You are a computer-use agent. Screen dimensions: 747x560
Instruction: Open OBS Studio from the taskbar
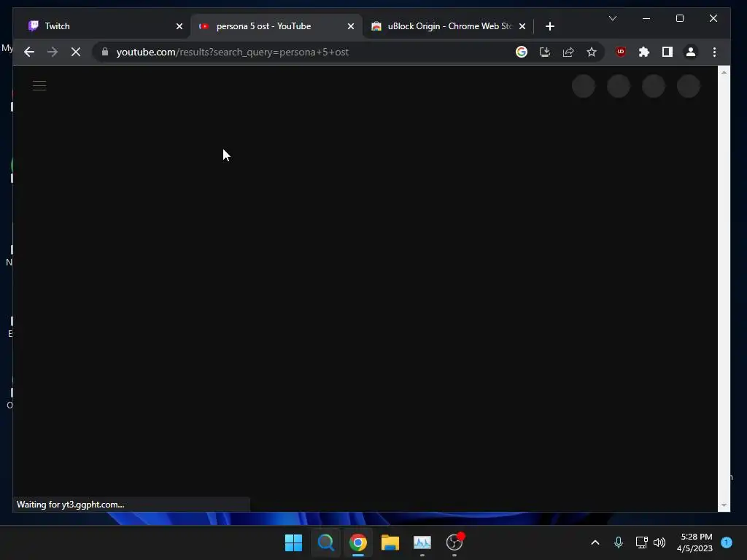454,542
